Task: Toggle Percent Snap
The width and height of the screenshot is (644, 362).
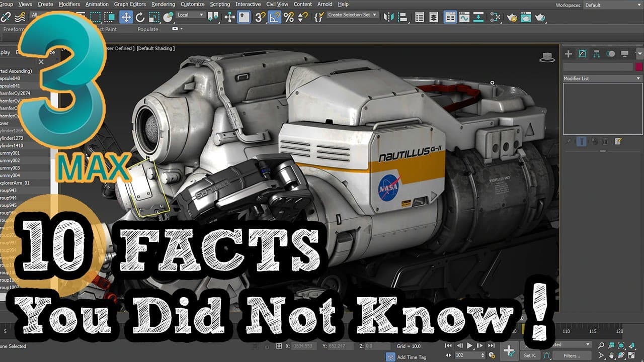Action: (x=288, y=17)
